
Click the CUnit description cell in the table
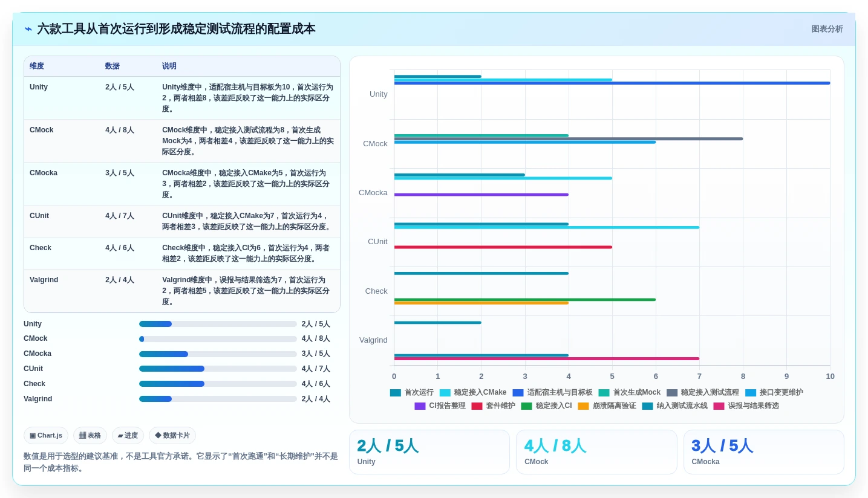[248, 221]
